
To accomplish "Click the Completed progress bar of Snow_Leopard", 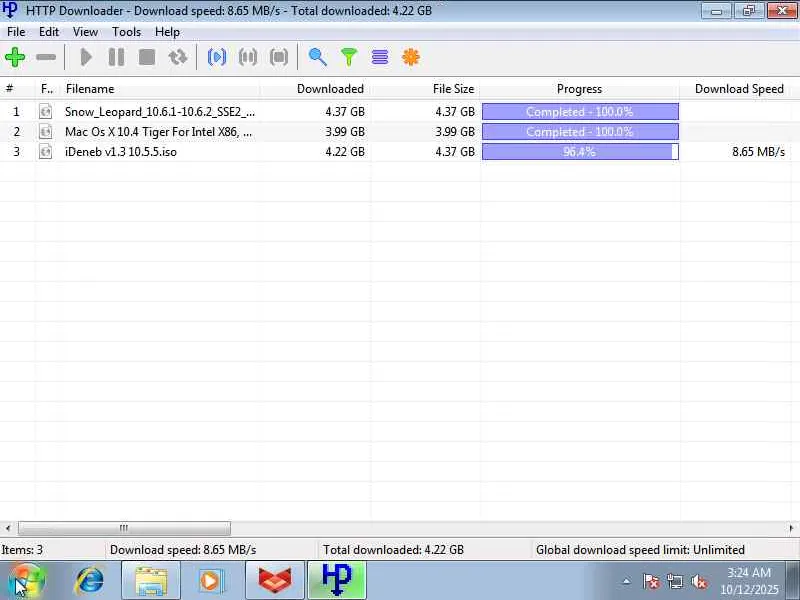I will coord(580,111).
